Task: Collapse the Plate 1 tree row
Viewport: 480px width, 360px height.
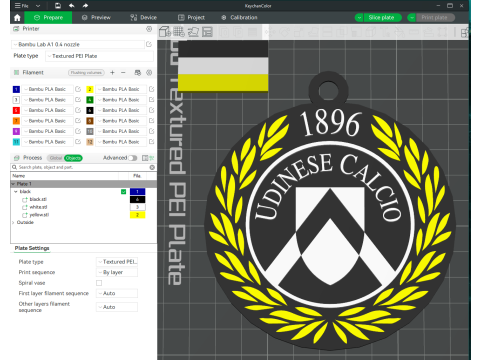Action: coord(13,184)
